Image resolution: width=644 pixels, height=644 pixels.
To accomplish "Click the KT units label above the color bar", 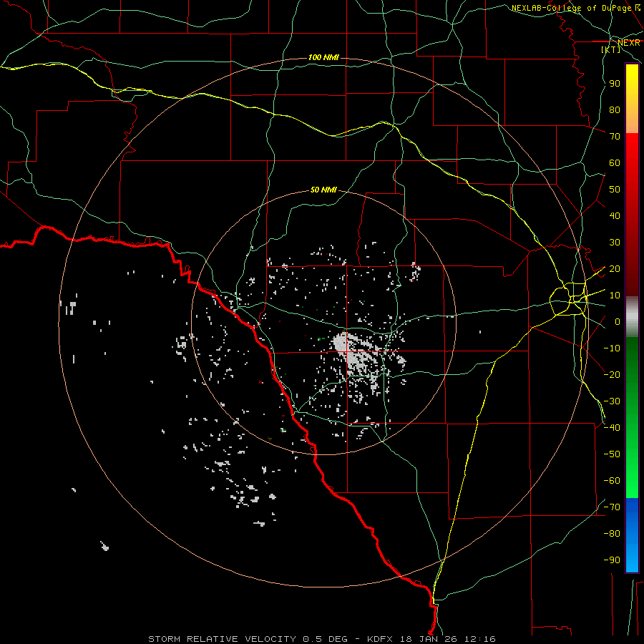I will coord(611,49).
